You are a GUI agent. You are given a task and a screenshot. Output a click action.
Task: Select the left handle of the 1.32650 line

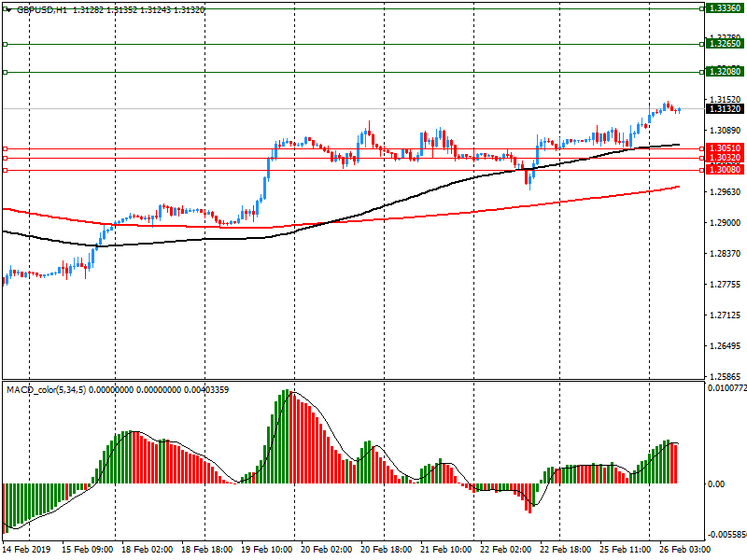(5, 44)
